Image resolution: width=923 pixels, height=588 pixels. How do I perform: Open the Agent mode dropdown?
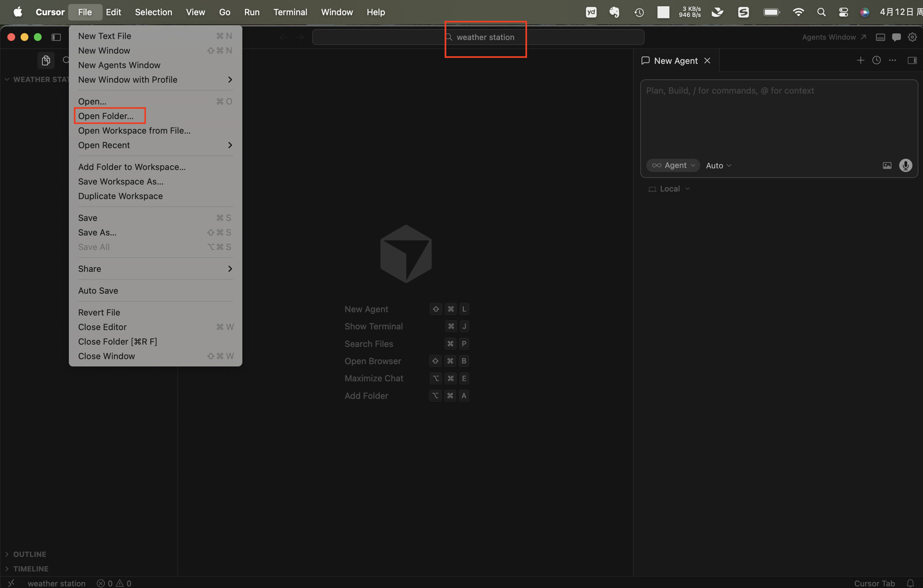tap(673, 165)
